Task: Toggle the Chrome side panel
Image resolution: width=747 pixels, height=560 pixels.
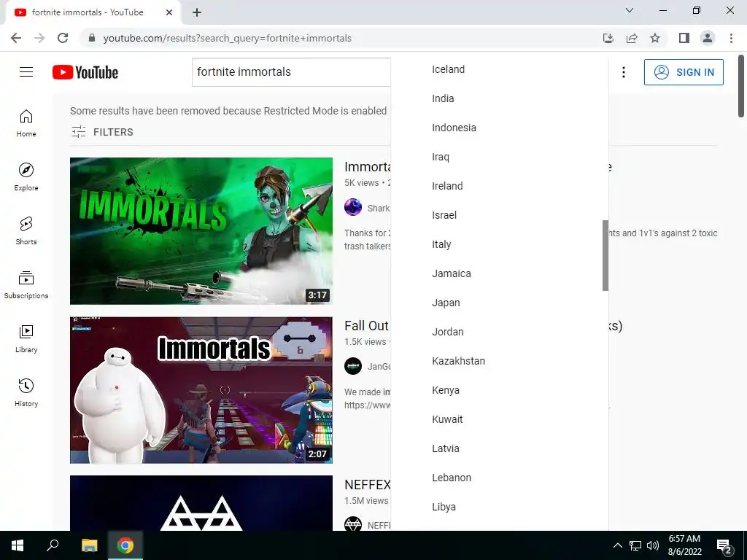Action: 684,38
